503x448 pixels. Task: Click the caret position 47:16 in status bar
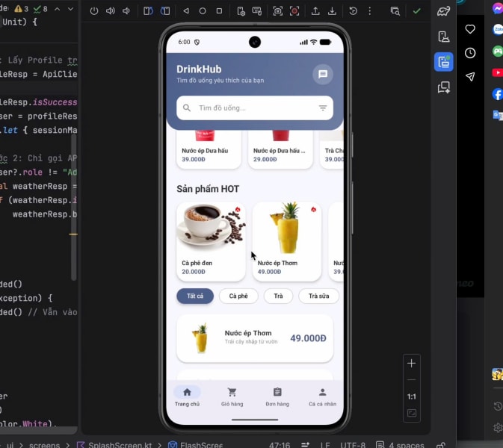click(x=280, y=445)
